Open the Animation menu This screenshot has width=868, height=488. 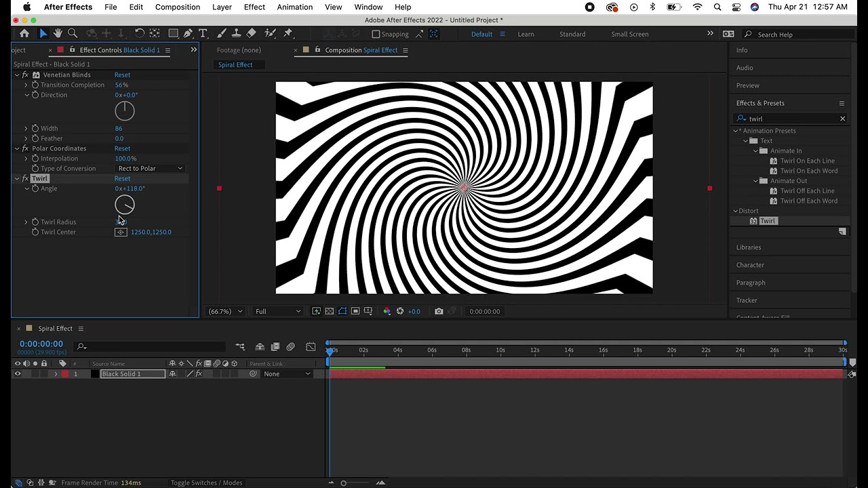(294, 7)
